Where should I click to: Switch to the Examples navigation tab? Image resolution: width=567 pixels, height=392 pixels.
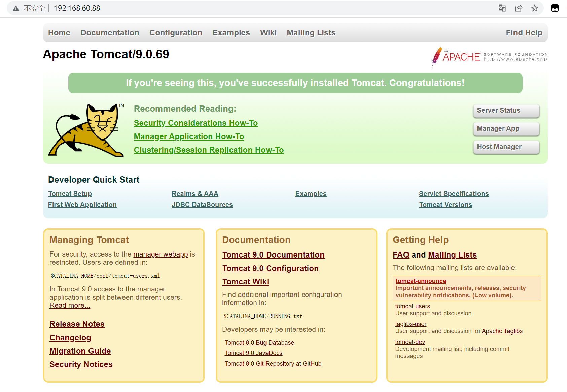pos(231,33)
